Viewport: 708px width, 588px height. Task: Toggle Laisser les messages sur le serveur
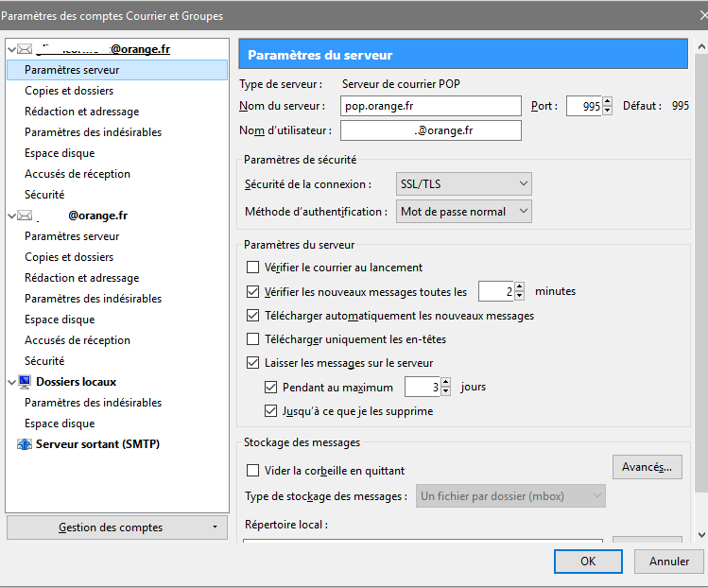click(x=252, y=362)
